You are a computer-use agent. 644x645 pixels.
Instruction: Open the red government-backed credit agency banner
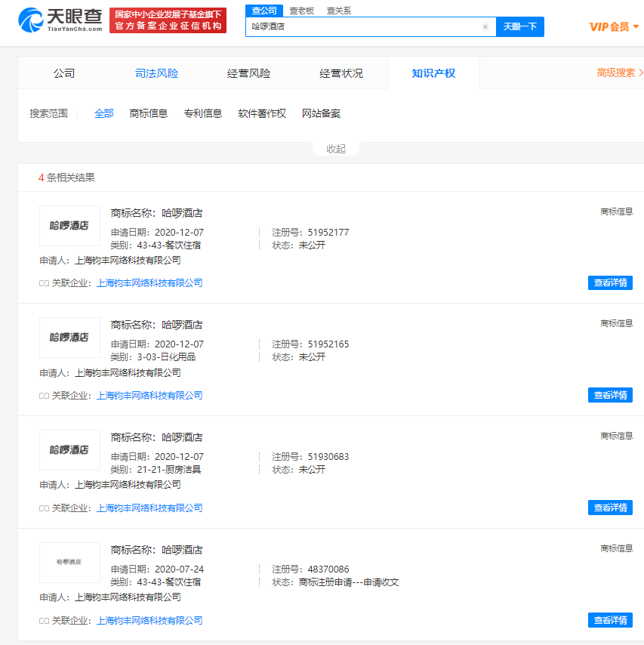(x=168, y=20)
